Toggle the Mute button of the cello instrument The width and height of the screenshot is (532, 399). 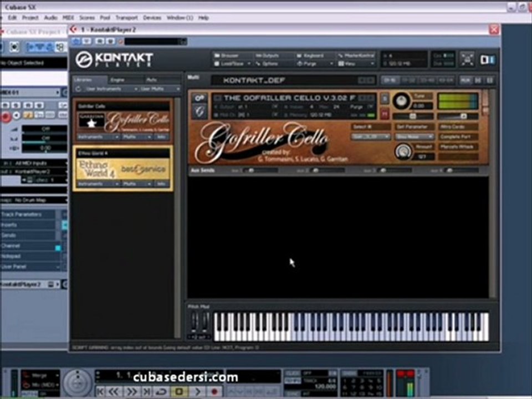tap(385, 114)
